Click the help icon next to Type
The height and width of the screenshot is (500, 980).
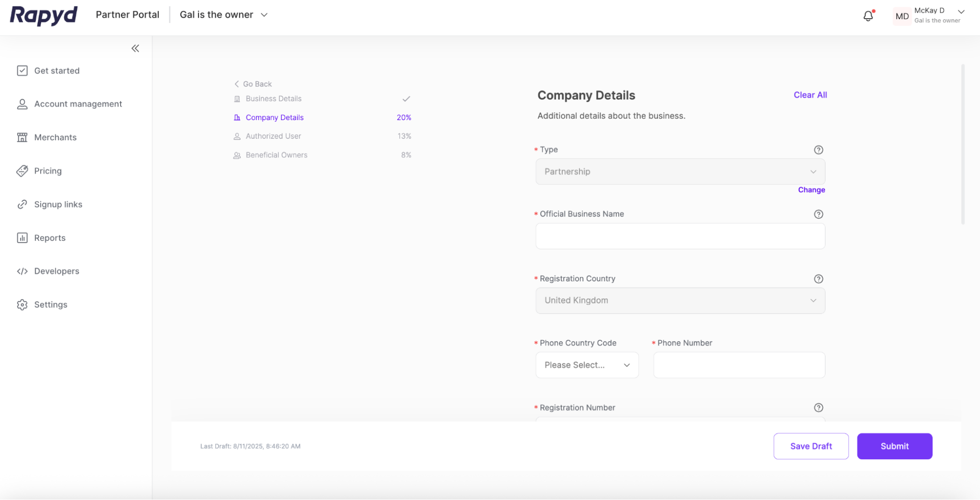pos(818,150)
